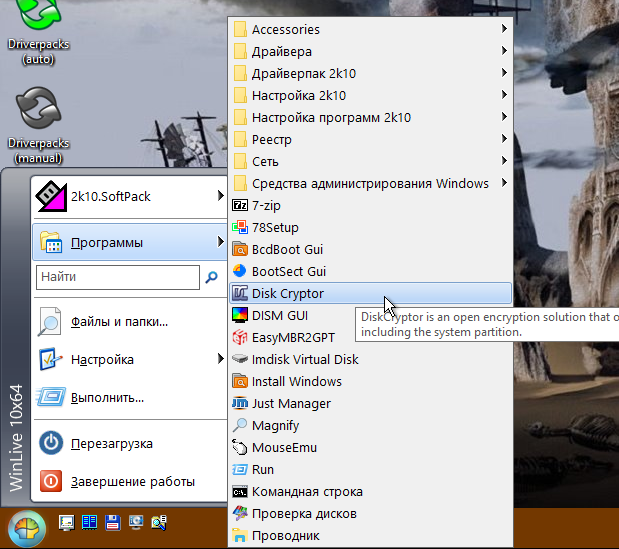Start MouseEmu from its icon
Image resolution: width=619 pixels, height=549 pixels.
point(240,448)
